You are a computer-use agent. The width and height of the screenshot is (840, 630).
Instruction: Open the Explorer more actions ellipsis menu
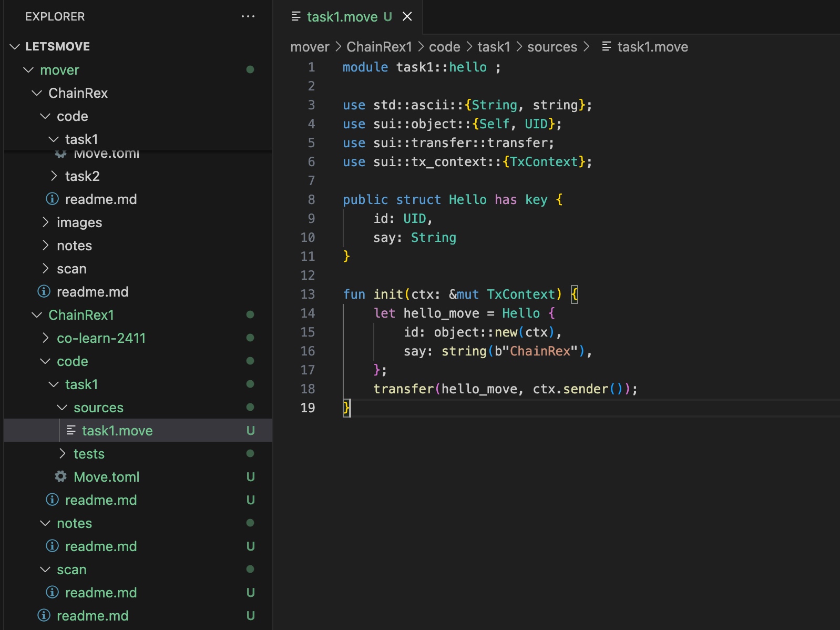pyautogui.click(x=248, y=17)
